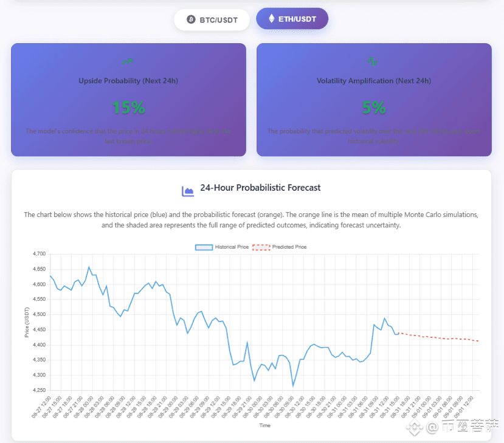Click the red dashed predicted price line
504x443 pixels.
[439, 337]
